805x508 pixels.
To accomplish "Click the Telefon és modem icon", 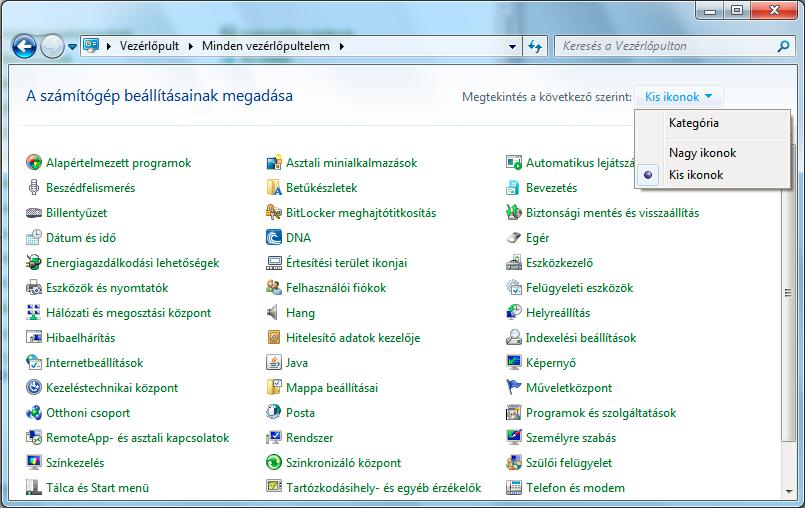I will [x=513, y=487].
